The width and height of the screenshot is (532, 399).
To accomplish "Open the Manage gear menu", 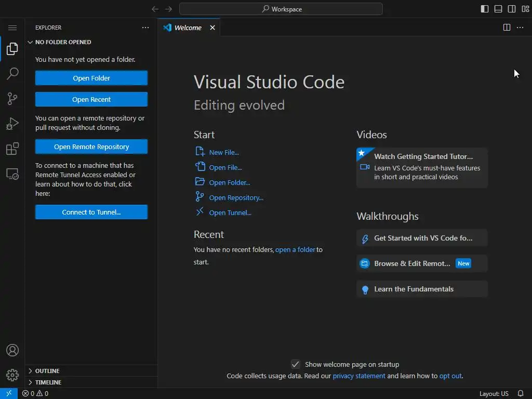I will click(x=12, y=375).
